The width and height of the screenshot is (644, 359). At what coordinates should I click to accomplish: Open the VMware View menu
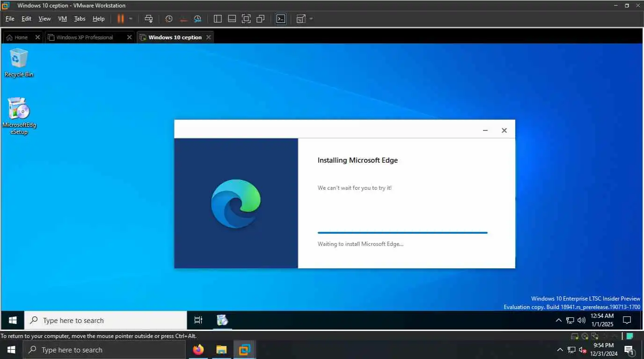point(44,19)
